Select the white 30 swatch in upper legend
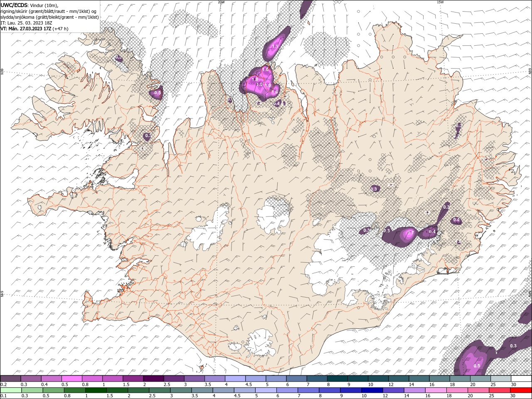Image resolution: width=532 pixels, height=399 pixels. [x=521, y=379]
